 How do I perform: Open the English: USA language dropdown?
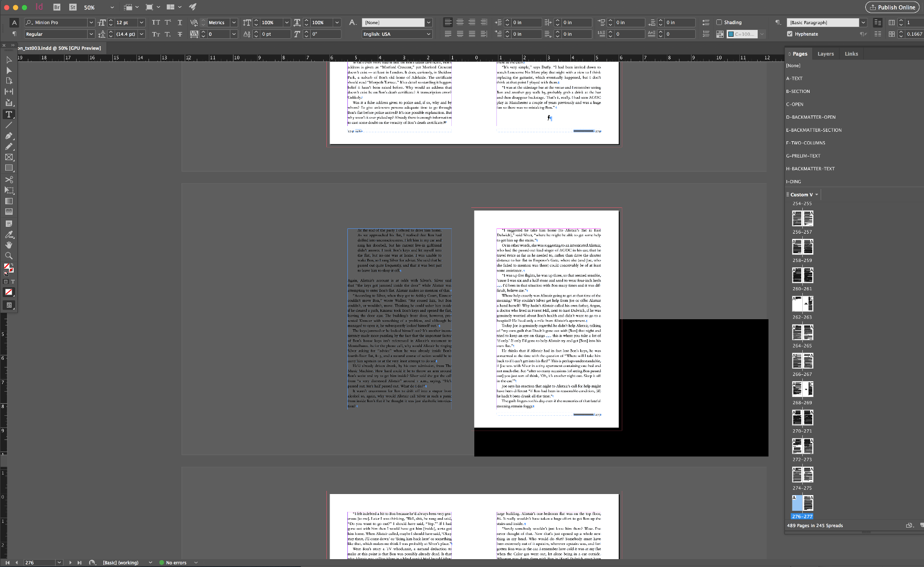428,34
